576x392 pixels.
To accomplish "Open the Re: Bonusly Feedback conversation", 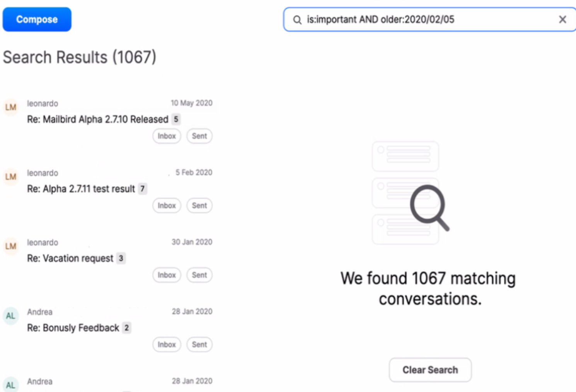I will [74, 328].
